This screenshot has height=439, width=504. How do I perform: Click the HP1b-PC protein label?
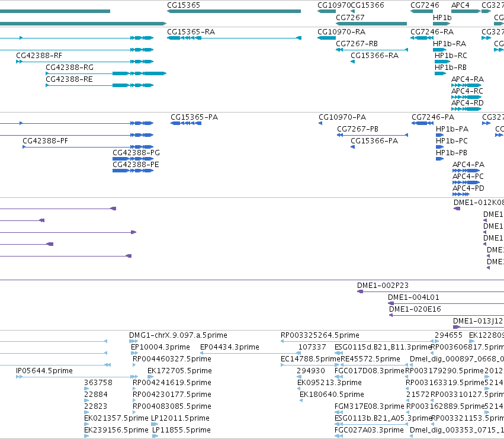[x=452, y=141]
